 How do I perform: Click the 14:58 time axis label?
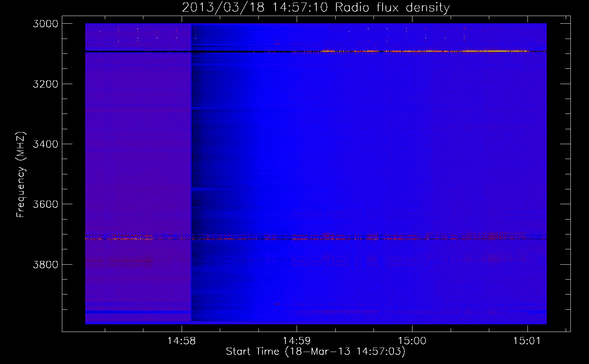(181, 341)
